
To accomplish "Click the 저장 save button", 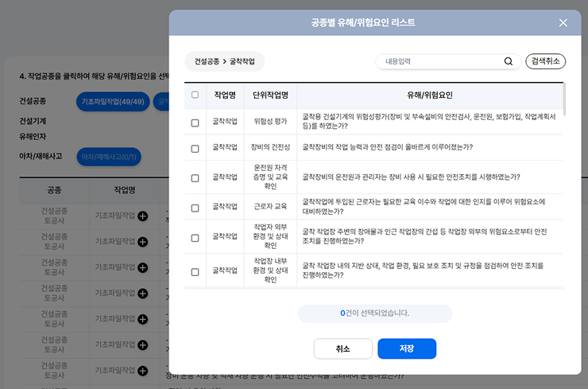I will [x=406, y=348].
